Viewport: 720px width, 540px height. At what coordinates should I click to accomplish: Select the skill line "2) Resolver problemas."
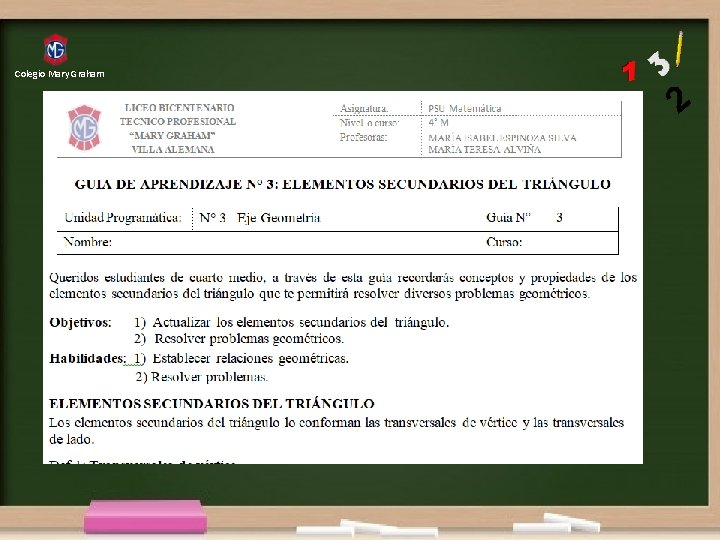(x=202, y=377)
